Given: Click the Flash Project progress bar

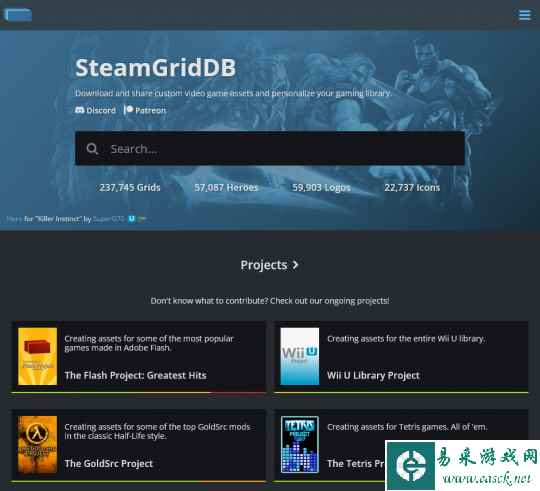Looking at the screenshot, I should tap(139, 392).
